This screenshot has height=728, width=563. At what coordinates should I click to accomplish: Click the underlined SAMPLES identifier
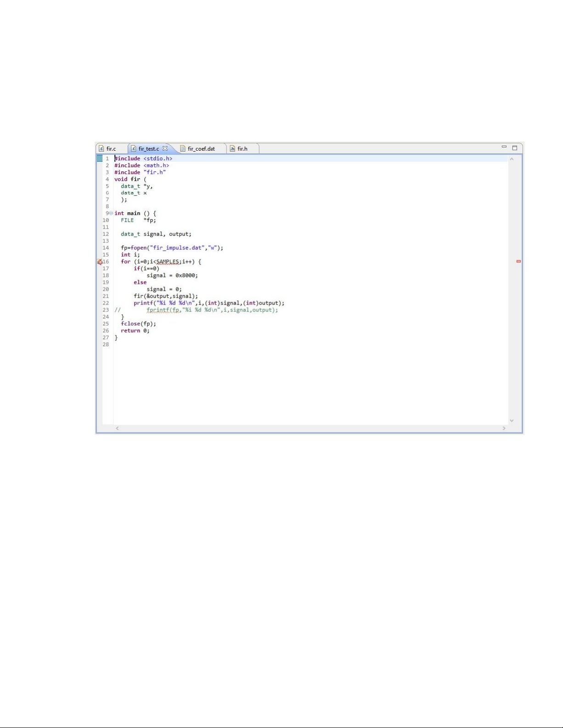pos(168,261)
